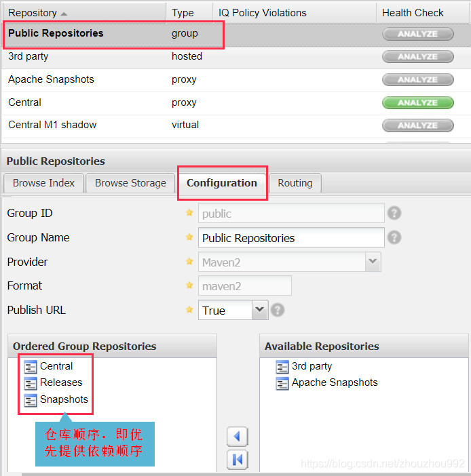Switch to the Routing tab
The image size is (471, 476).
click(x=295, y=183)
